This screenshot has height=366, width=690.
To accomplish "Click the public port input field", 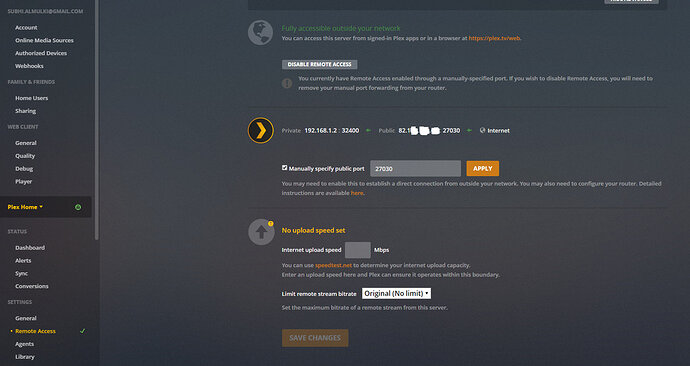I will click(x=415, y=168).
